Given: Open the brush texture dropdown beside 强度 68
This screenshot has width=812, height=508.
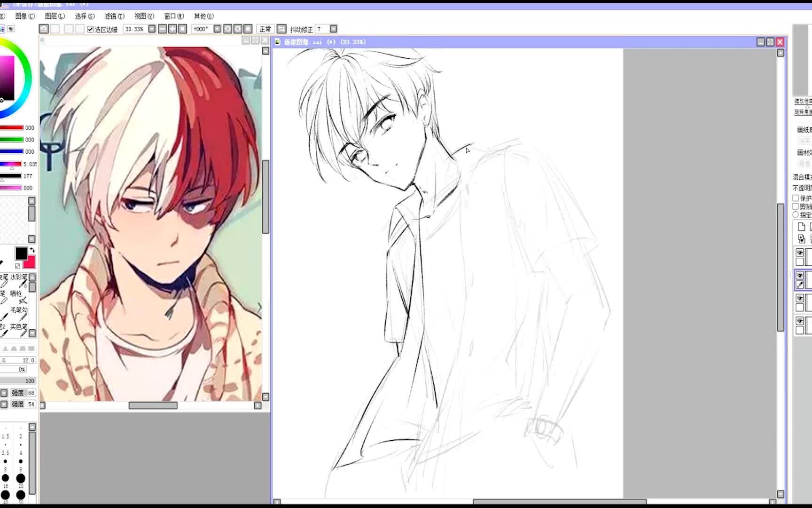Looking at the screenshot, I should click(x=4, y=393).
